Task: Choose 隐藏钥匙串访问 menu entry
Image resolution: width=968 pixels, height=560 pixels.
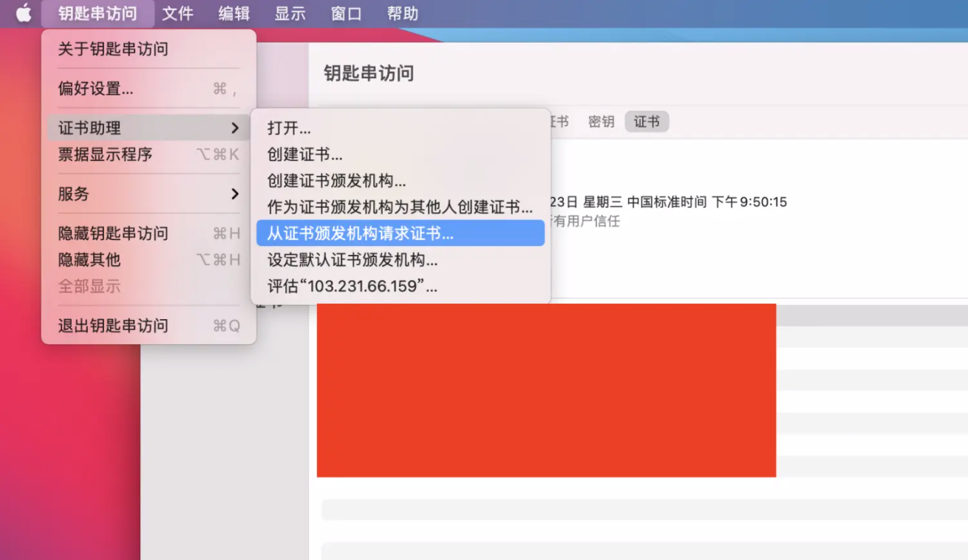Action: [x=149, y=233]
